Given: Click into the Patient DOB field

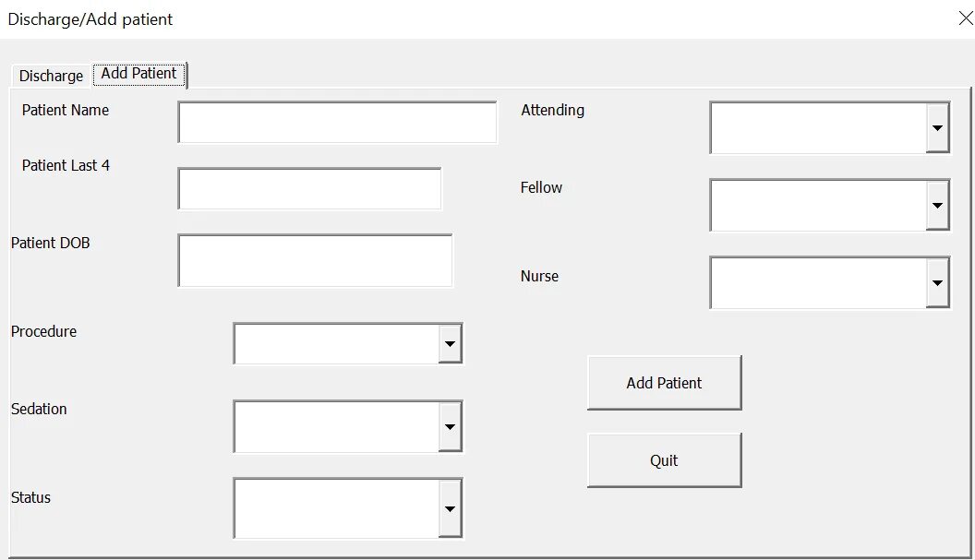Looking at the screenshot, I should [315, 260].
